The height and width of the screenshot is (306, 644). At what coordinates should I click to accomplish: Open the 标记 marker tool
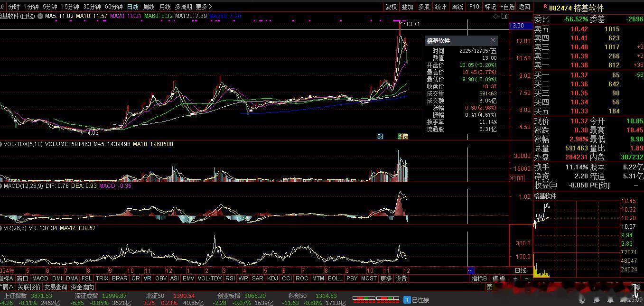[490, 7]
